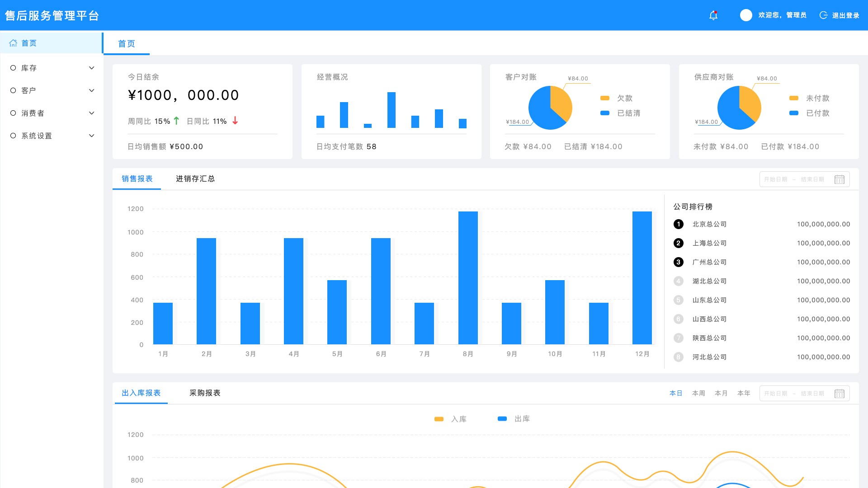Click the circle icon beside 系统设置
Viewport: 868px width, 488px height.
[x=13, y=136]
